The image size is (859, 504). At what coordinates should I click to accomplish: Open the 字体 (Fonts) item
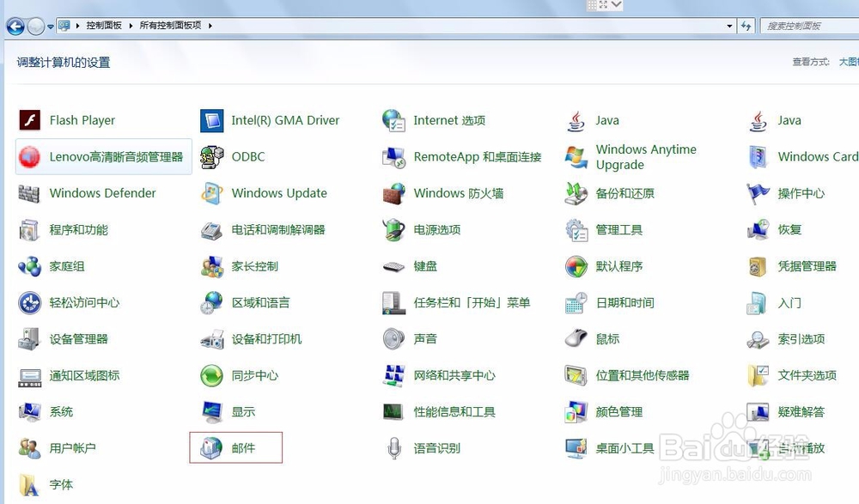pyautogui.click(x=62, y=484)
